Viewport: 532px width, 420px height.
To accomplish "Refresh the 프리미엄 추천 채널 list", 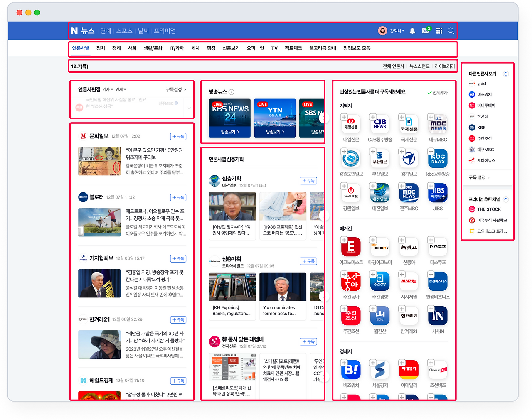I will point(506,199).
